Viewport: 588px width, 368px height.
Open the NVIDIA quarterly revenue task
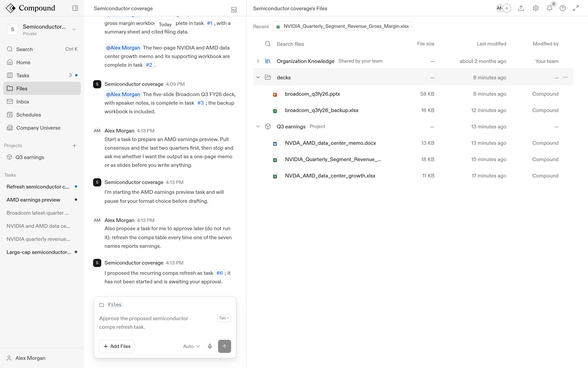pyautogui.click(x=42, y=239)
